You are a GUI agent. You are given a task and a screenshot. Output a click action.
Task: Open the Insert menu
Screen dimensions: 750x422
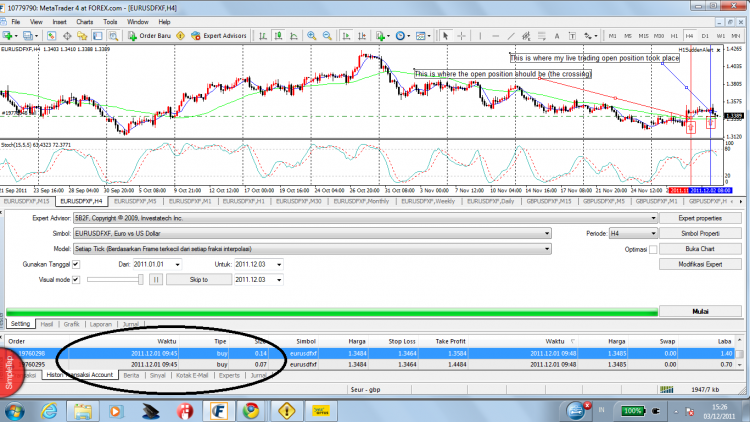[59, 22]
